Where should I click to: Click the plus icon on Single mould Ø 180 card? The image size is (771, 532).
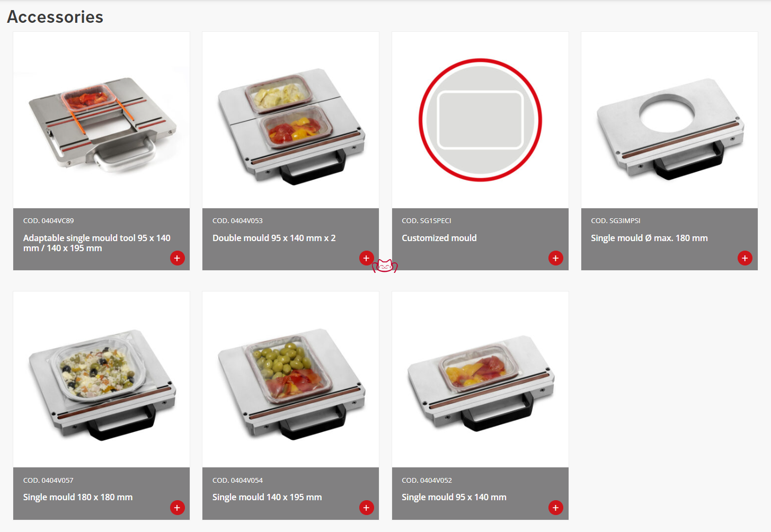coord(745,258)
